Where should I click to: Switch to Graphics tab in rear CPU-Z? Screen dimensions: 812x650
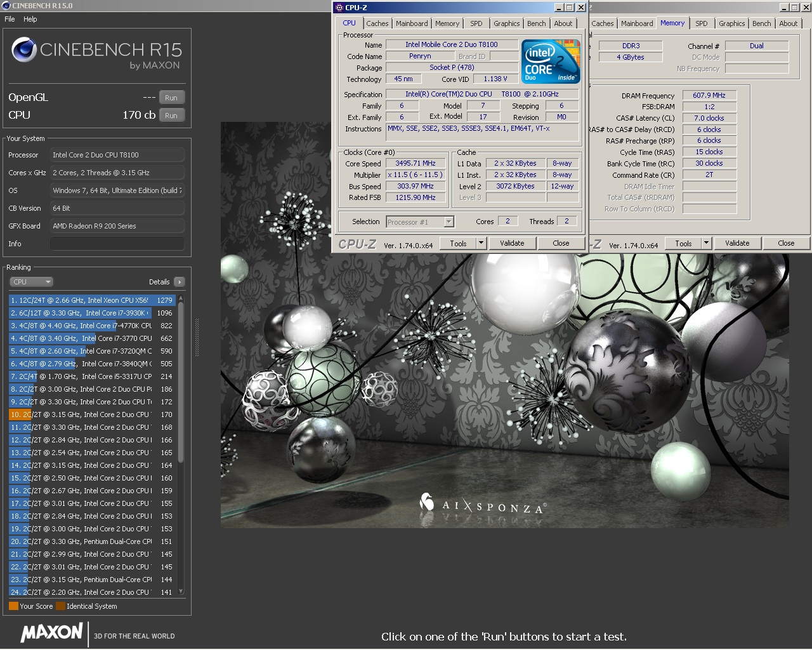732,23
